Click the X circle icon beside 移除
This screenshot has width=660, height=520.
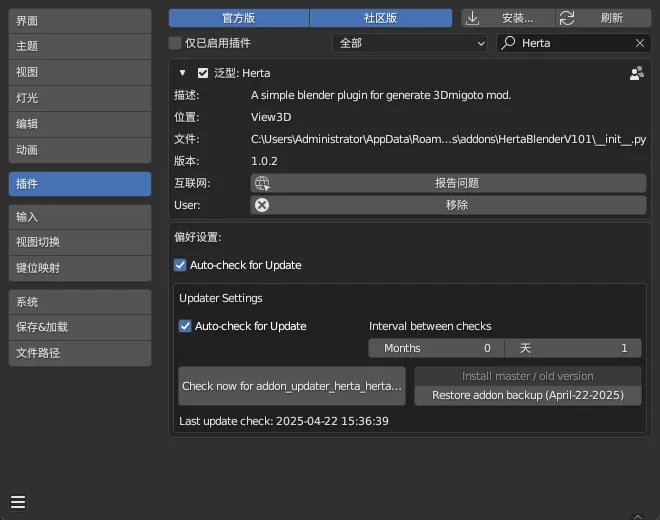[x=262, y=205]
